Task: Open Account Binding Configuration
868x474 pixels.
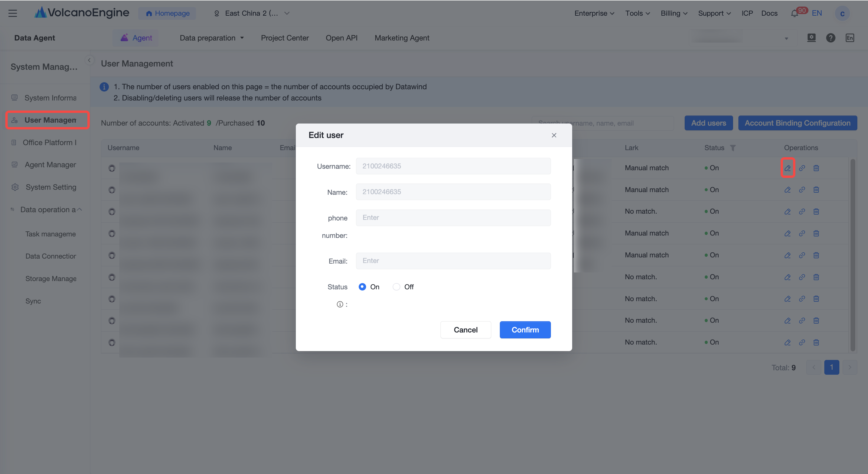Action: point(797,123)
